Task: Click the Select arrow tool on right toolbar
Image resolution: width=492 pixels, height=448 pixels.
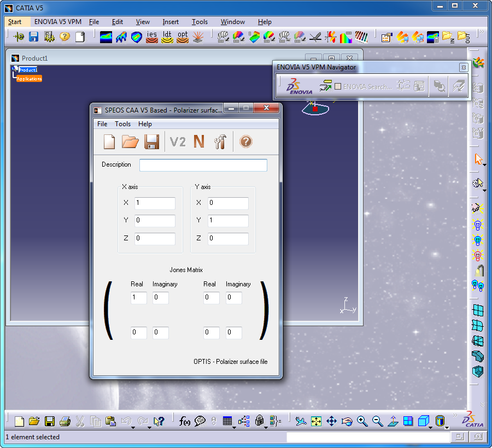Action: click(x=478, y=159)
